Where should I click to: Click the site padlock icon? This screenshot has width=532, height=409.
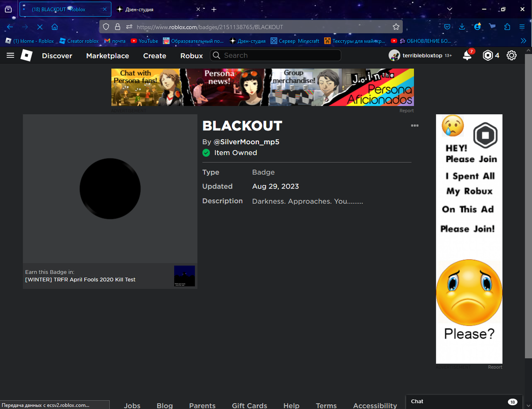117,27
